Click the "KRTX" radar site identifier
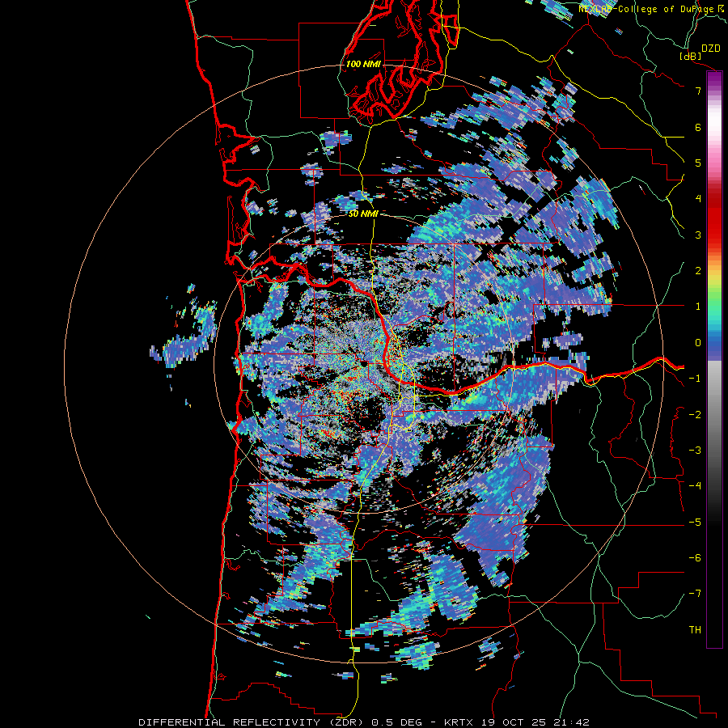This screenshot has height=728, width=728. [458, 722]
